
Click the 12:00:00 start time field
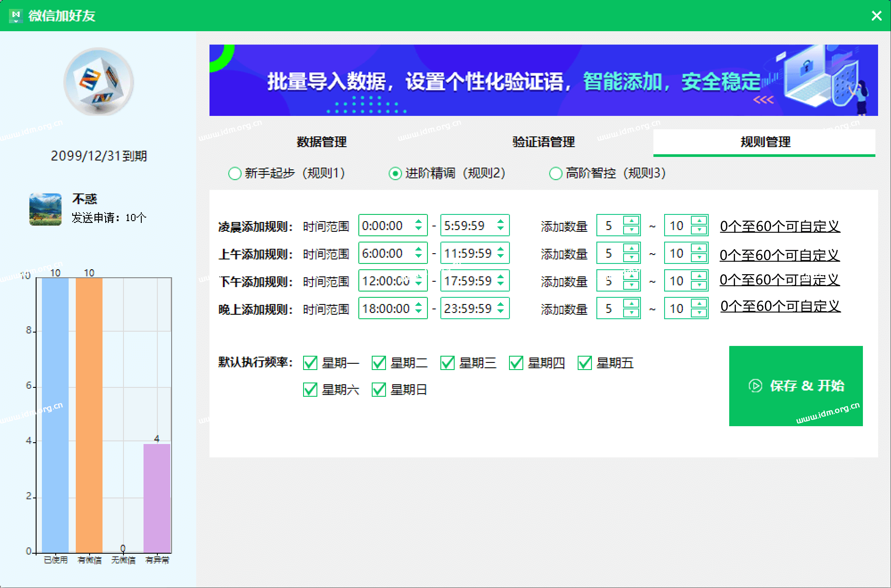tap(393, 281)
